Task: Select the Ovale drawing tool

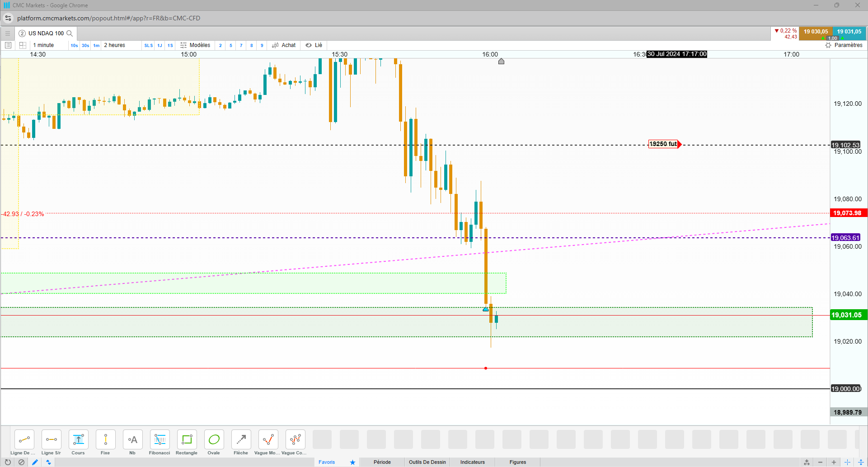Action: tap(214, 440)
